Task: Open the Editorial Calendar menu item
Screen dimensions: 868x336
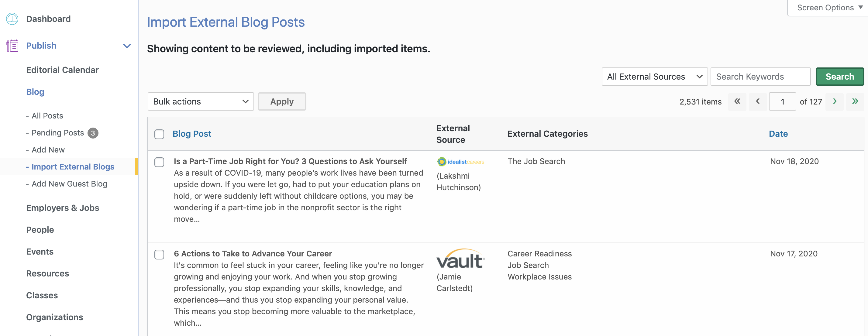Action: 62,70
